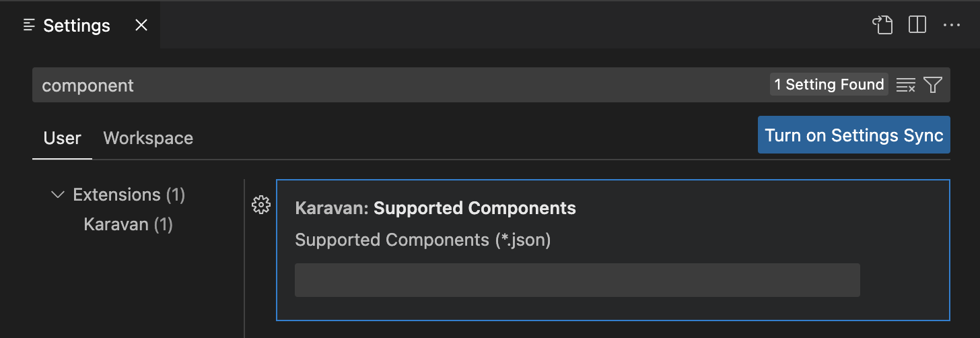Open Settings JSON file icon

pyautogui.click(x=882, y=26)
